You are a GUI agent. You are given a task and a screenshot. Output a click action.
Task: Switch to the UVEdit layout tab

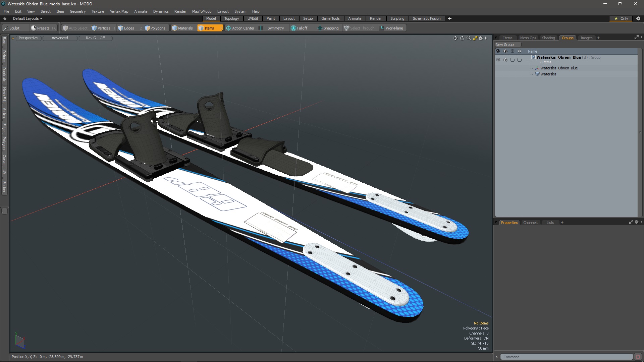coord(253,18)
